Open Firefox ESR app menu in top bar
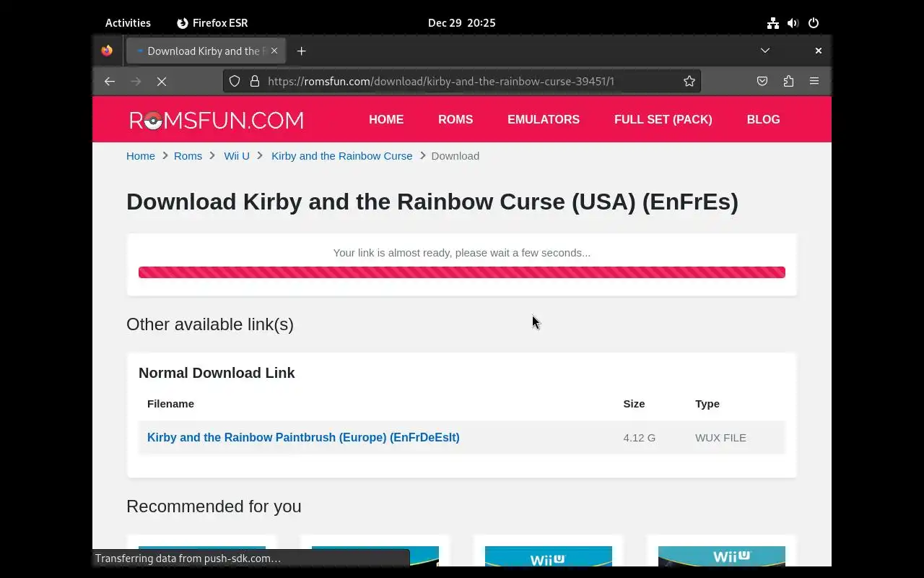 (212, 22)
